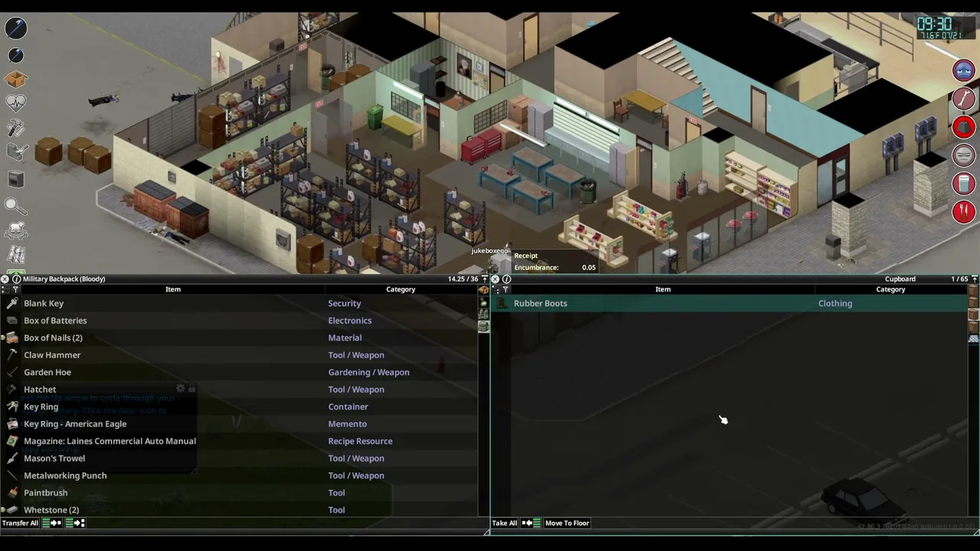Toggle expand-all icon in Cupboard panel header

(495, 289)
